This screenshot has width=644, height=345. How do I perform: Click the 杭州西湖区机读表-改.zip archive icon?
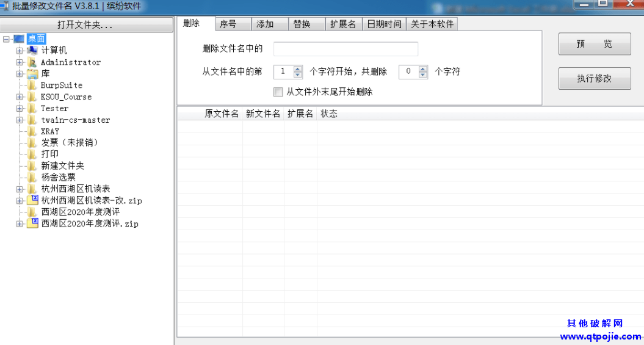(32, 200)
